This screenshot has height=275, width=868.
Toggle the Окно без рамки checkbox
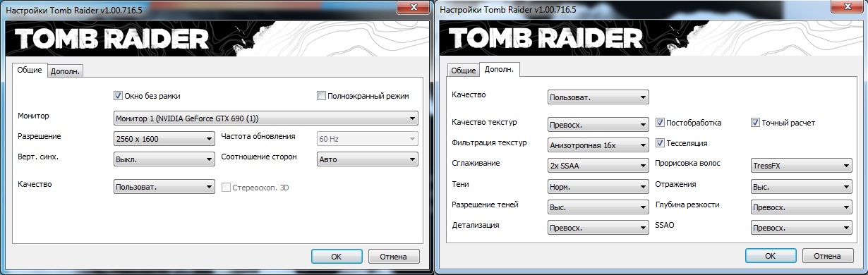click(118, 96)
